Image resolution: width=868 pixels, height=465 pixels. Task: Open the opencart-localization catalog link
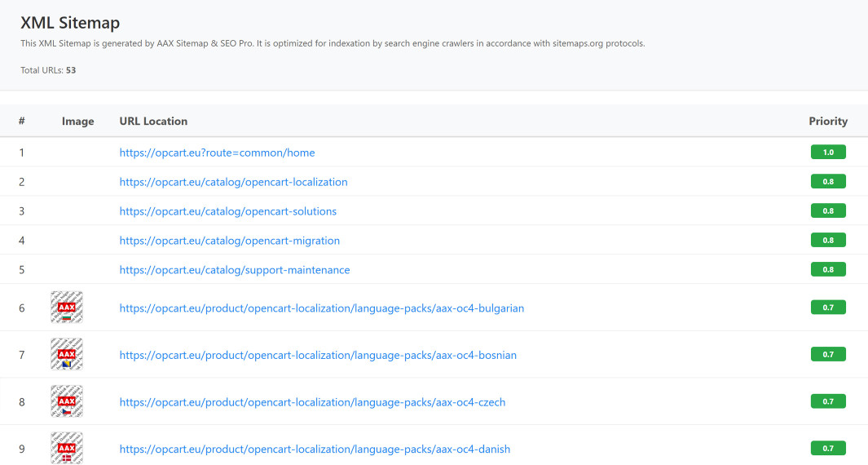pos(233,182)
